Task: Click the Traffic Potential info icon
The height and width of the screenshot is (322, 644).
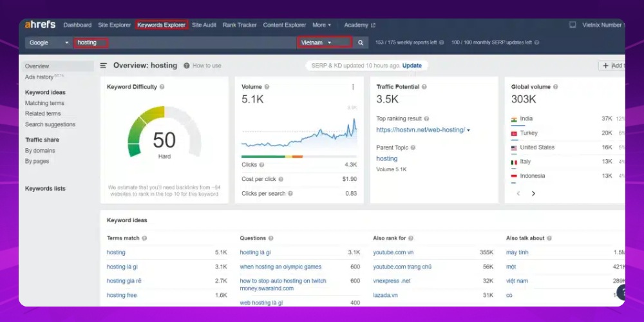Action: (x=424, y=87)
